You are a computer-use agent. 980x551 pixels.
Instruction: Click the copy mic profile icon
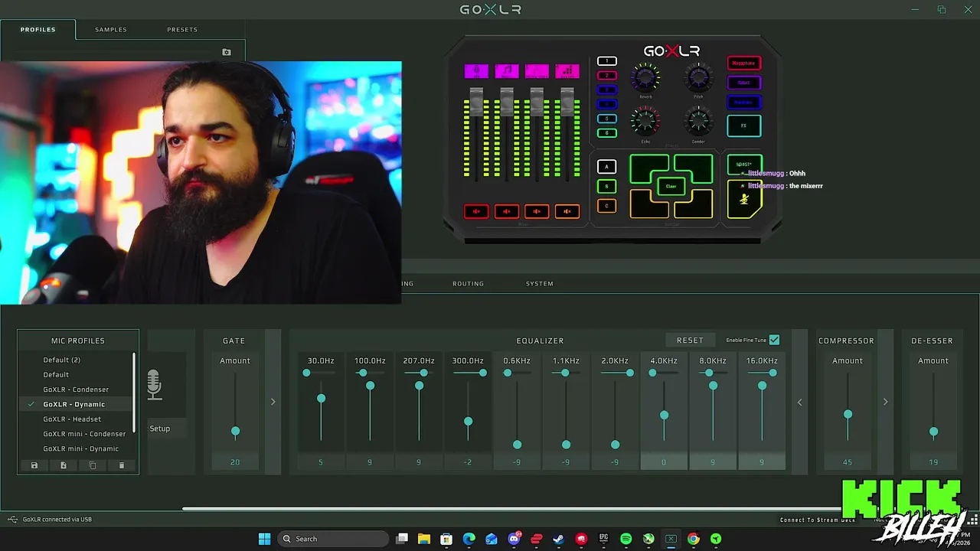[93, 465]
